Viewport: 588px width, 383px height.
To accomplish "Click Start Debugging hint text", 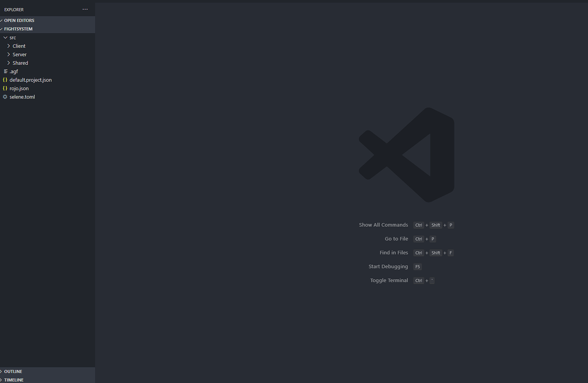I will (x=388, y=267).
